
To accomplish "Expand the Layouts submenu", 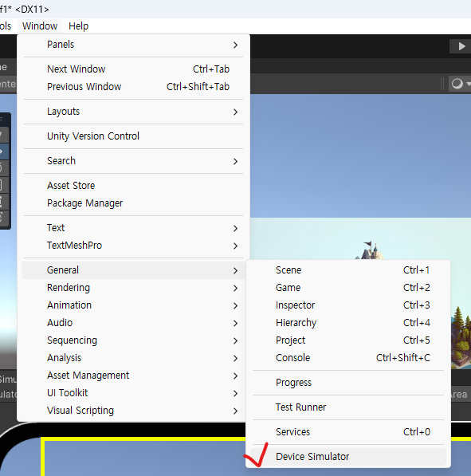I will click(x=134, y=112).
